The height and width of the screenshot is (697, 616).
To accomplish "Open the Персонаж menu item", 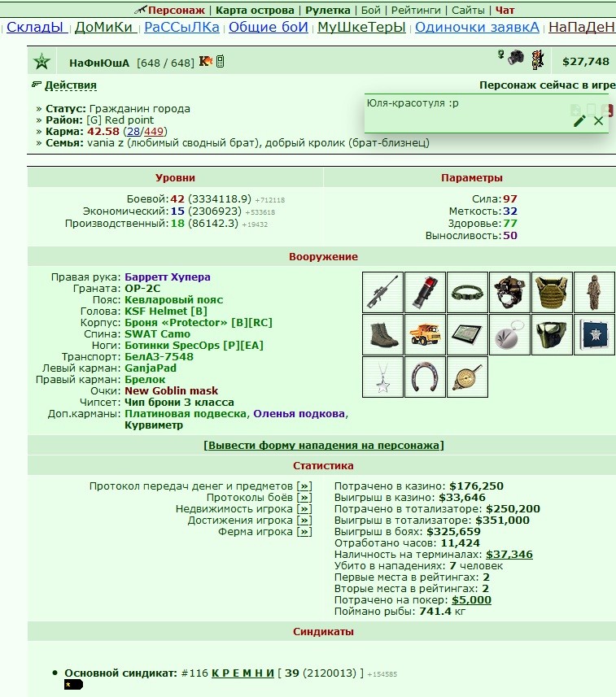I will 176,10.
